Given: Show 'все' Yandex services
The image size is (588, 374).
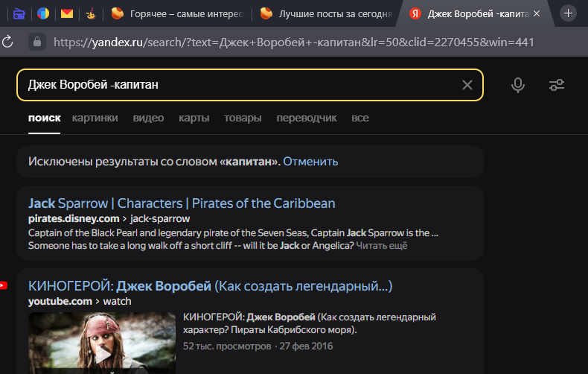Looking at the screenshot, I should point(360,118).
